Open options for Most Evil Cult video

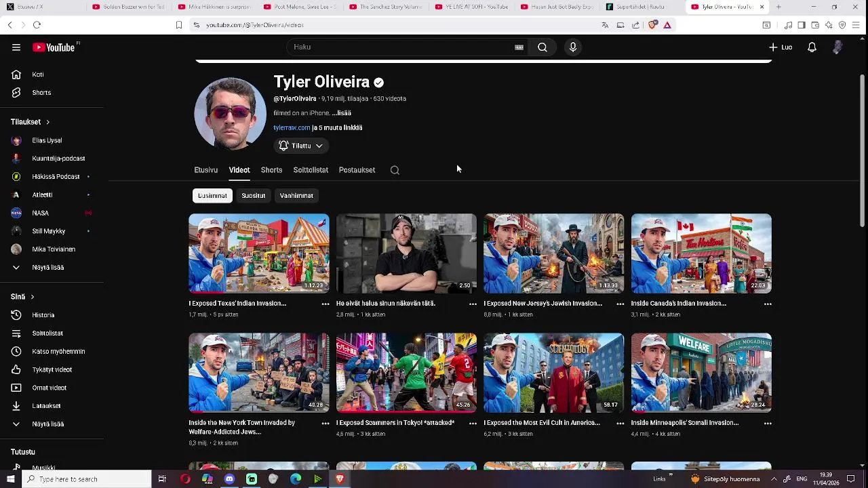click(620, 424)
